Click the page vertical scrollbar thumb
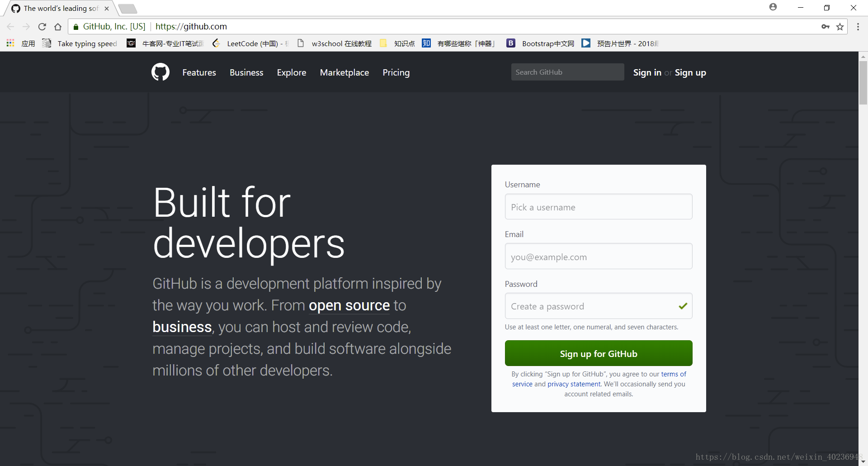 863,82
